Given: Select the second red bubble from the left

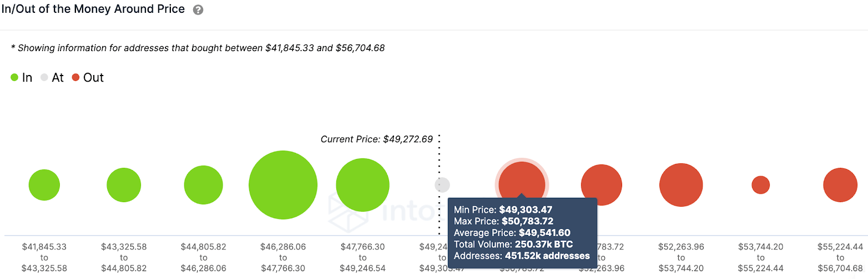Looking at the screenshot, I should [x=601, y=185].
